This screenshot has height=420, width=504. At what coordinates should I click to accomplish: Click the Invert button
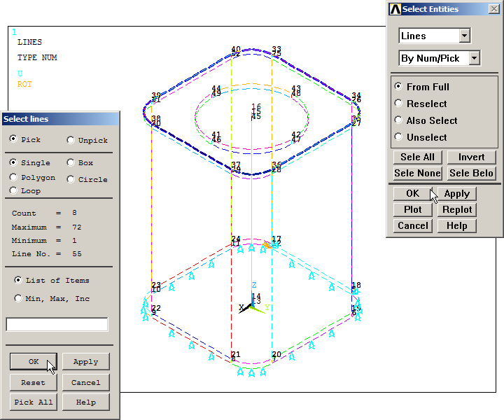[471, 157]
